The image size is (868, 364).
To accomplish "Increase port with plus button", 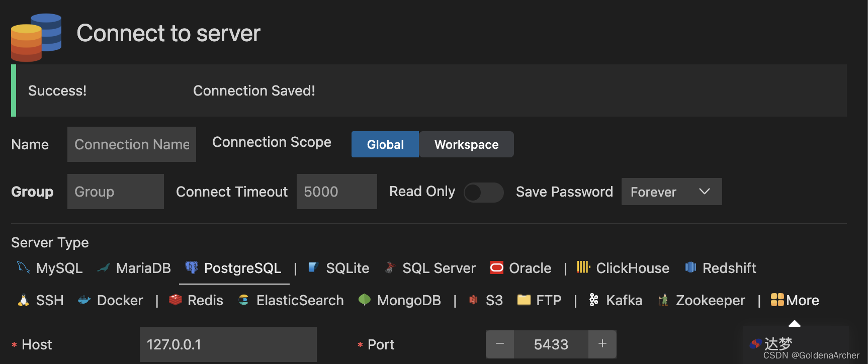I will (602, 344).
